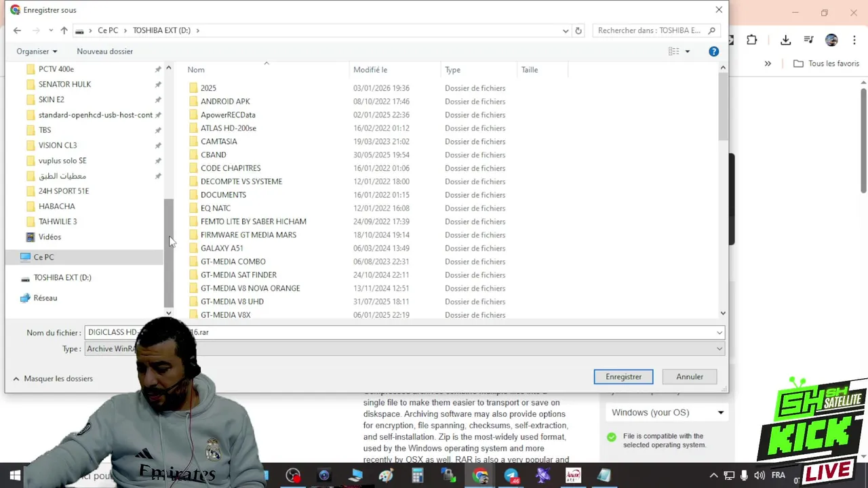Open Windows (your OS) dropdown on webpage
Screen dimensions: 868x488
(668, 413)
